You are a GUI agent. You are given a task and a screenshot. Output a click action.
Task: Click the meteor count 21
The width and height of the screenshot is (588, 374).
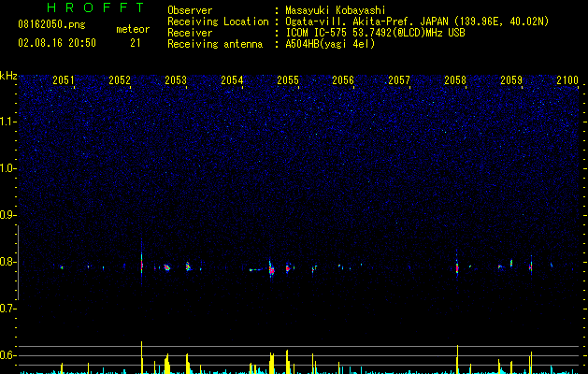pos(136,43)
